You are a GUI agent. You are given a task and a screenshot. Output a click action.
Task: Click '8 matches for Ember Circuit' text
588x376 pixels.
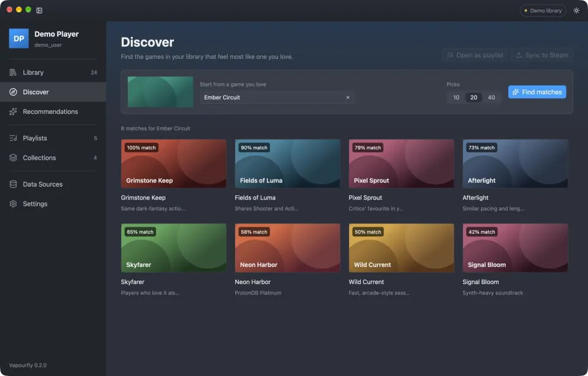coord(155,128)
